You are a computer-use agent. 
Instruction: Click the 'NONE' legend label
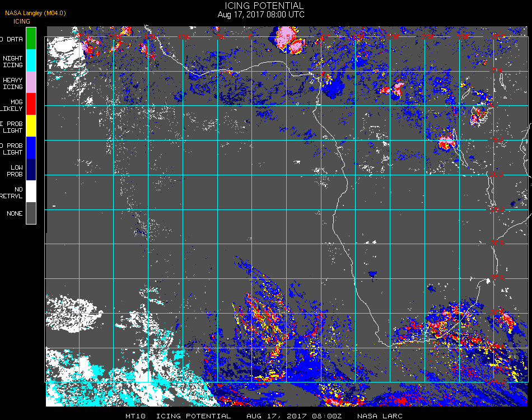coord(15,213)
